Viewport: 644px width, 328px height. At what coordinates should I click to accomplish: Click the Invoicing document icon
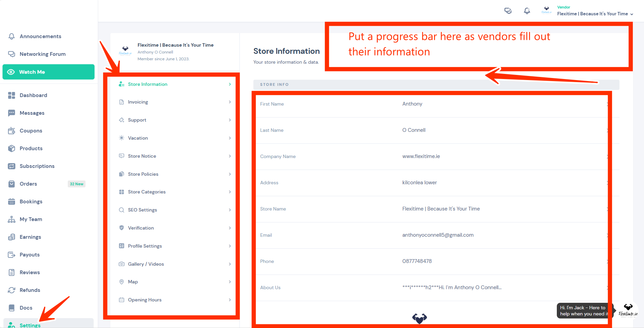[122, 102]
